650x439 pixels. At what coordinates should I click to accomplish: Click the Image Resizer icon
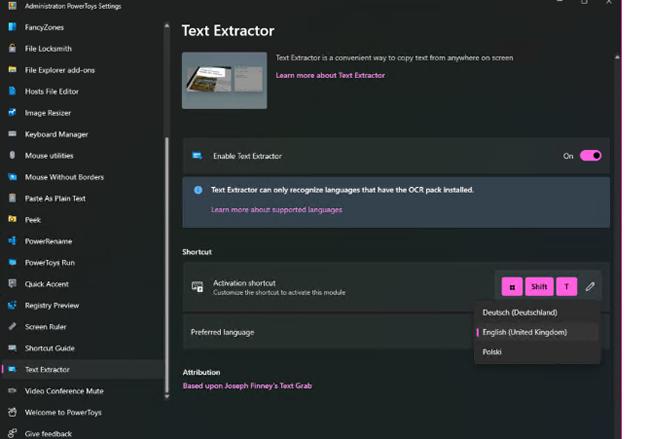point(12,113)
